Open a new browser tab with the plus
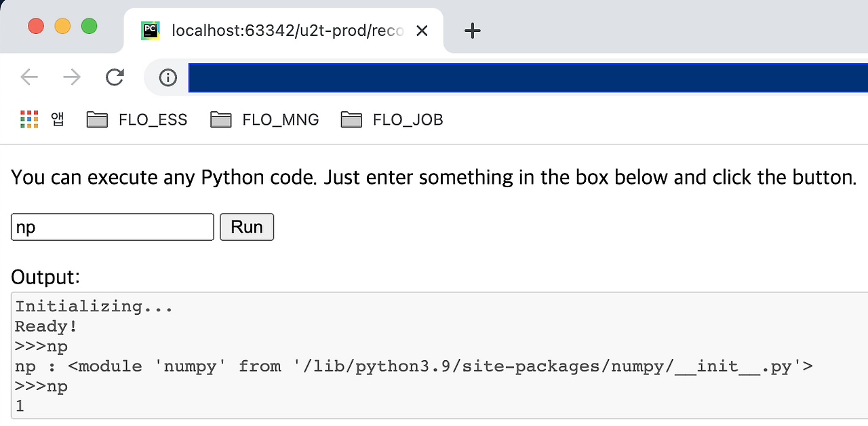868x426 pixels. tap(472, 30)
